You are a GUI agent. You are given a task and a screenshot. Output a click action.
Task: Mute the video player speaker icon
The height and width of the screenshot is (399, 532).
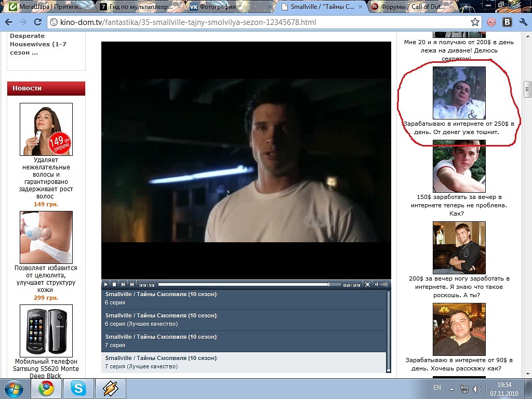tap(377, 285)
